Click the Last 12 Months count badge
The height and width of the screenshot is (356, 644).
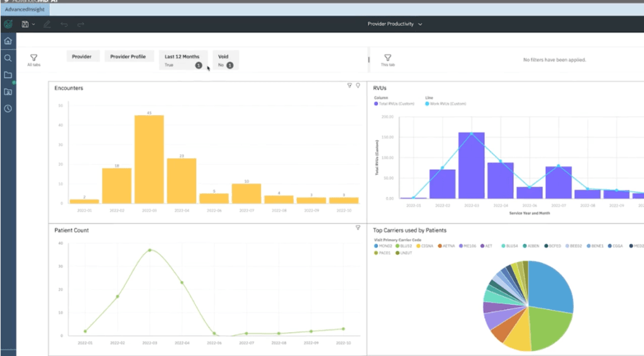198,65
